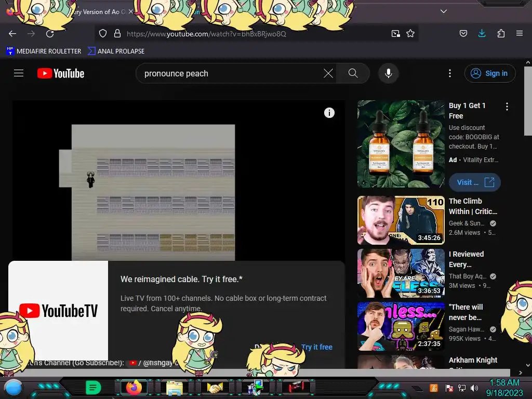Clear the YouTube search query
This screenshot has width=532, height=399.
pos(328,73)
